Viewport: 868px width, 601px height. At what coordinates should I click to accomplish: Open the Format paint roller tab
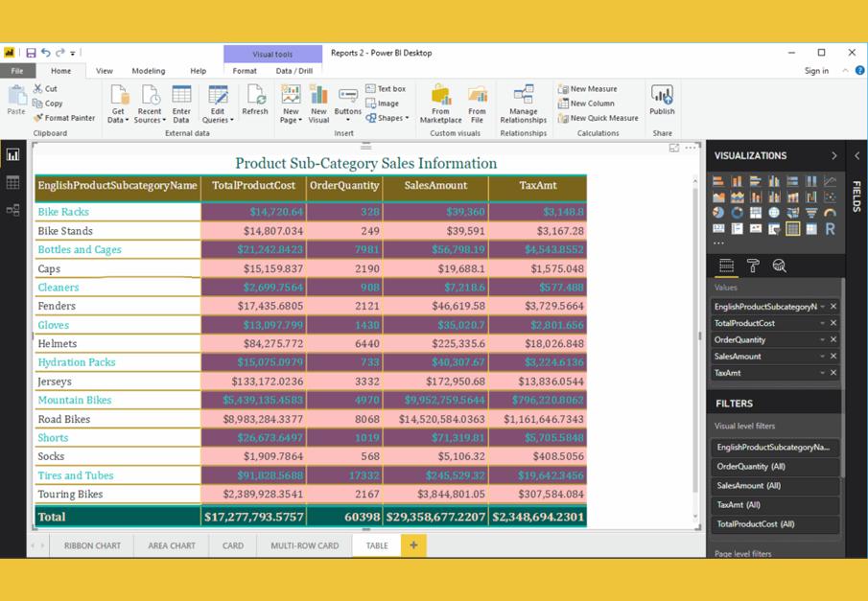pyautogui.click(x=753, y=266)
